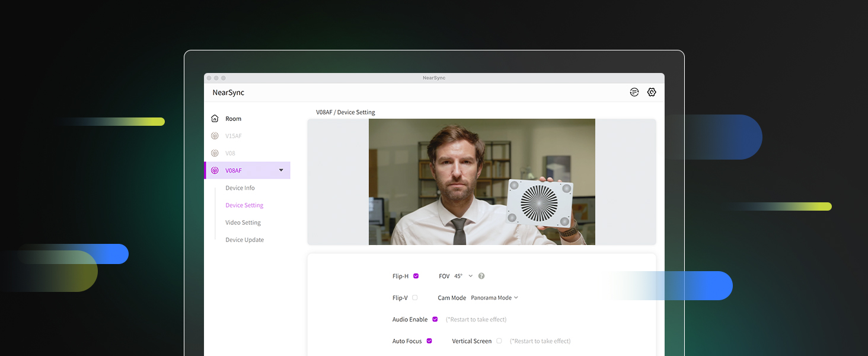
Task: Open the Device Update page
Action: coord(245,240)
